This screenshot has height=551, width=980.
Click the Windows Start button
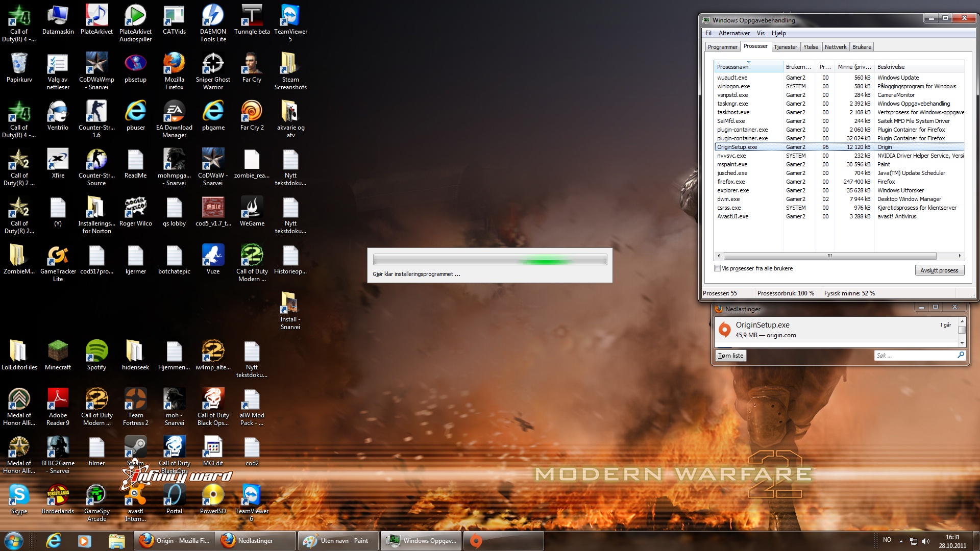click(x=14, y=540)
